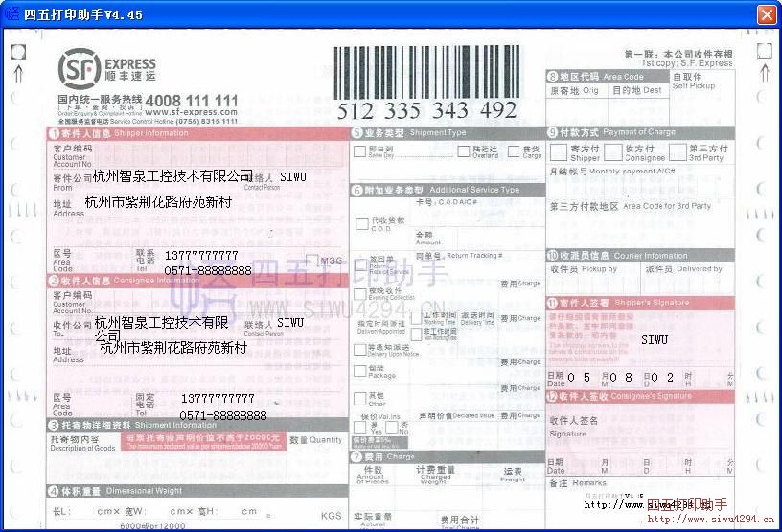Click the 月结帐号 Monthly payment A/C# field

pos(640,182)
